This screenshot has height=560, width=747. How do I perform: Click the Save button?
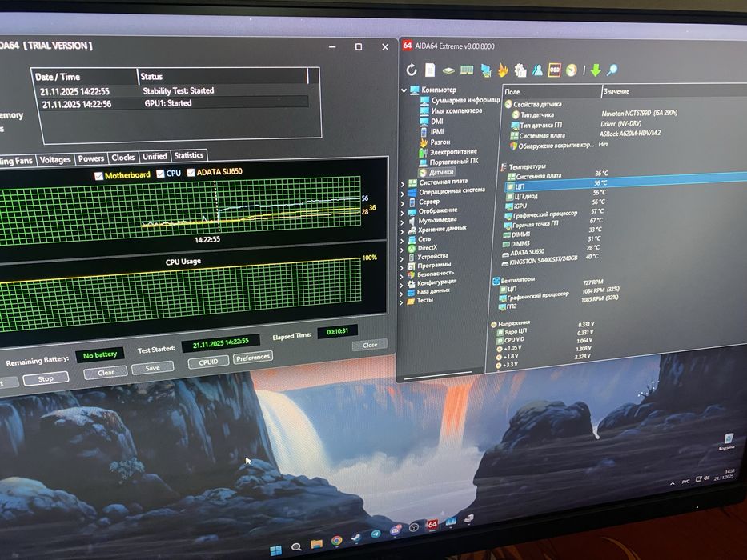point(152,368)
